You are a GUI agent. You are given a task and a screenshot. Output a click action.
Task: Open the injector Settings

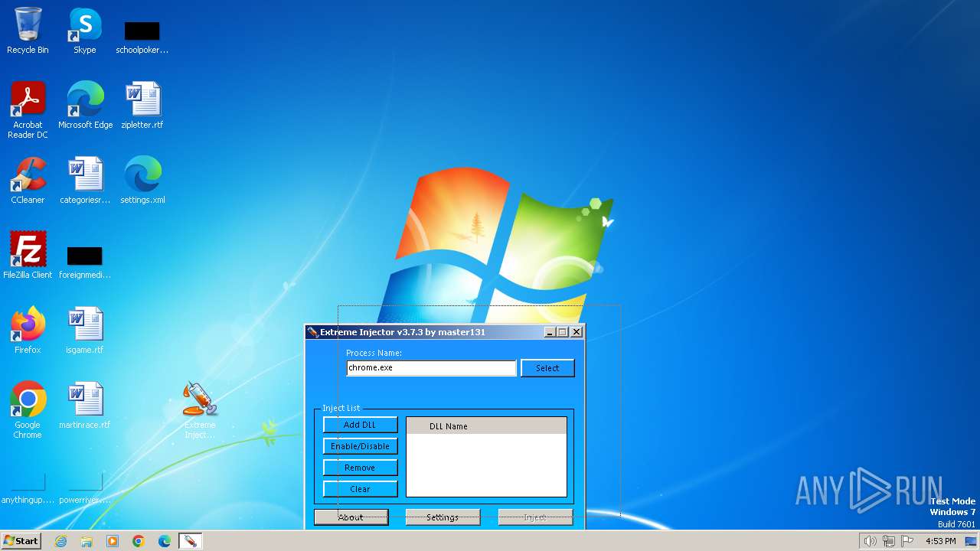point(443,517)
